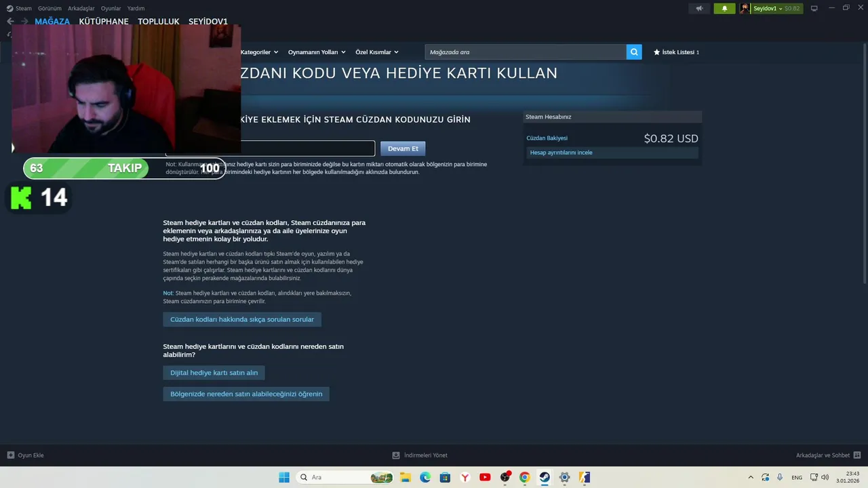
Task: Launch Microsoft Edge from the taskbar
Action: [425, 477]
